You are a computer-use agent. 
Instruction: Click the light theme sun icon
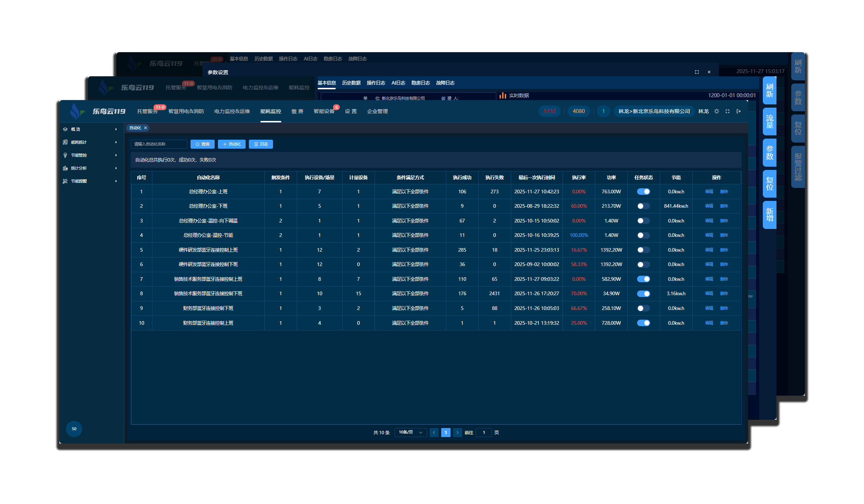[x=717, y=111]
